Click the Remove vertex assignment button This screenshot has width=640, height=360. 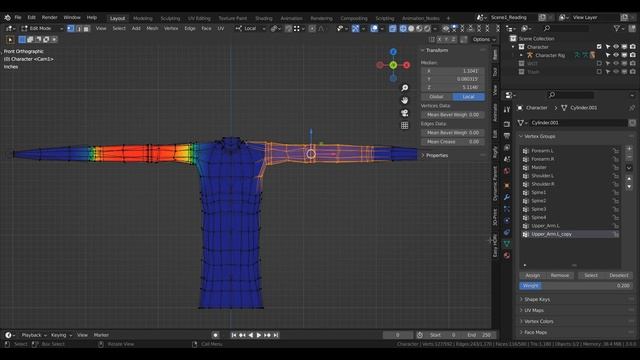pyautogui.click(x=560, y=276)
